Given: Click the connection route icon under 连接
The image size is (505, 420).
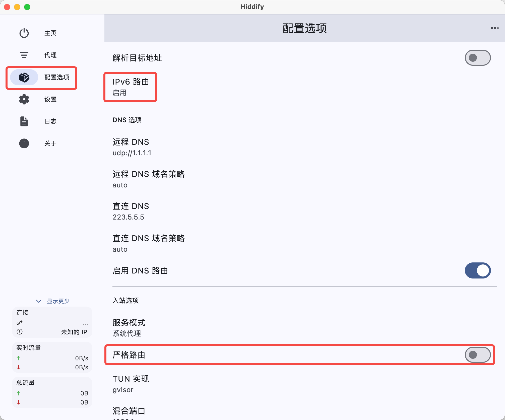Looking at the screenshot, I should (20, 322).
